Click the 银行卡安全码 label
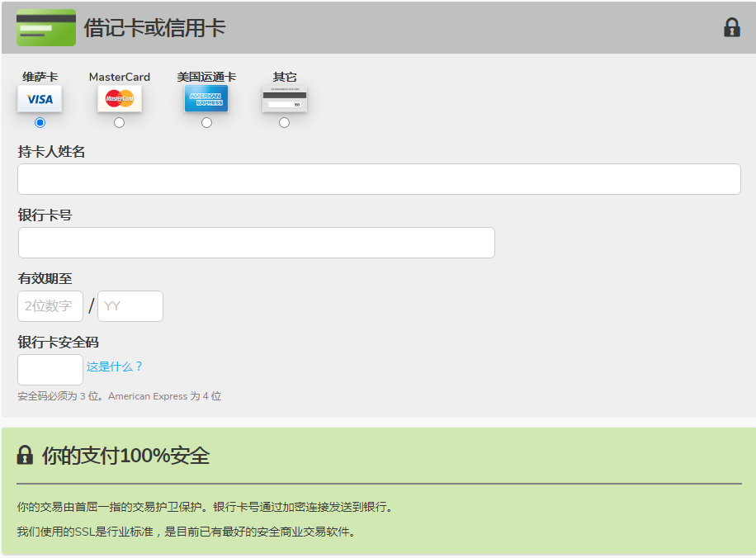The width and height of the screenshot is (756, 558). 58,342
